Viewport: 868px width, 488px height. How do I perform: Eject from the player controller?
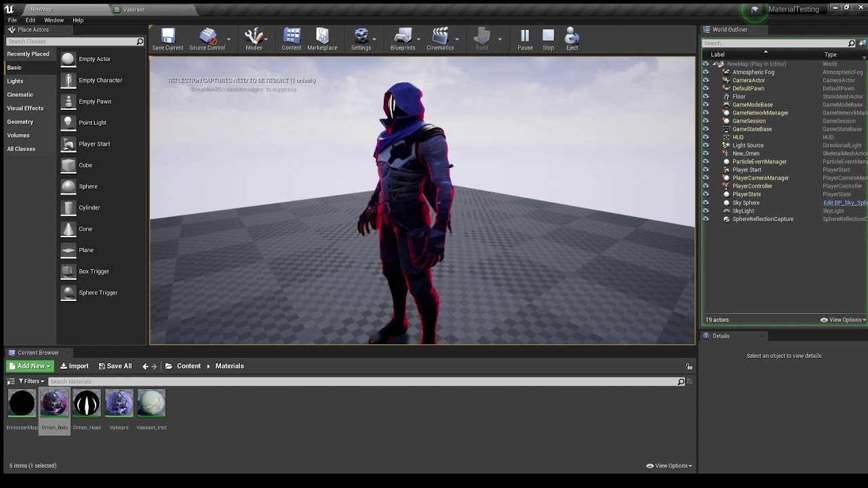572,39
